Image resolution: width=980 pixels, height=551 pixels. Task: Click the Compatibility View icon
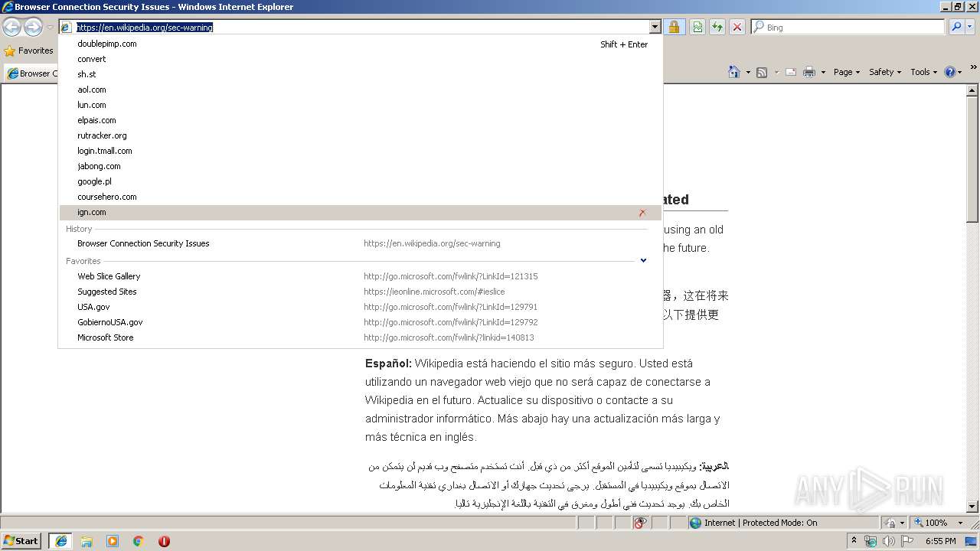pyautogui.click(x=697, y=27)
